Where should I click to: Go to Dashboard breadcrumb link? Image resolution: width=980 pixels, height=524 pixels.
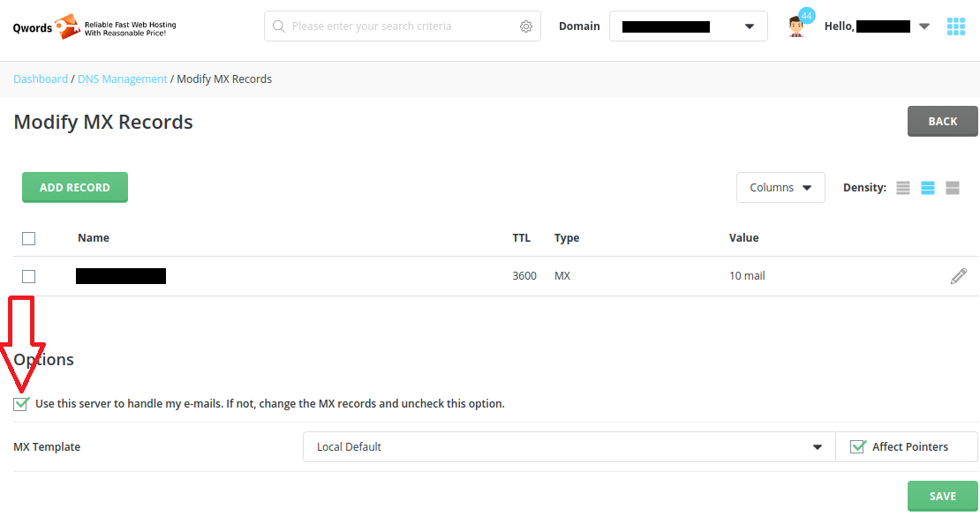pos(41,79)
